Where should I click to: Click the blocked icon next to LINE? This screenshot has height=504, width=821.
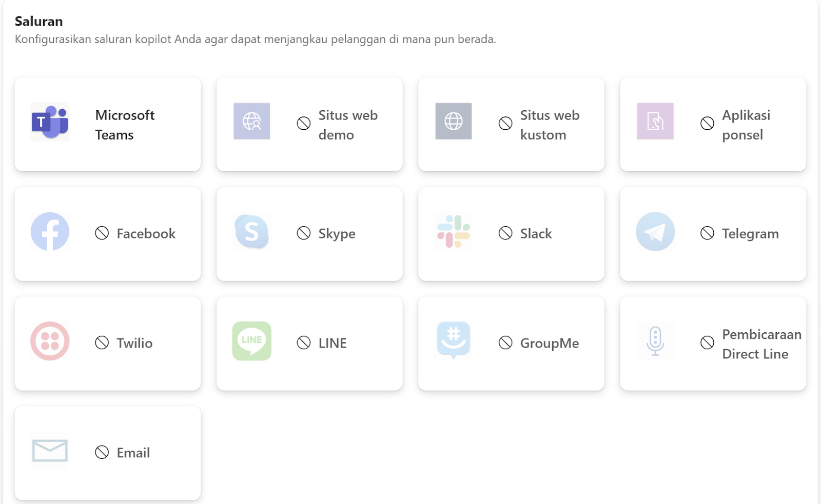[304, 342]
